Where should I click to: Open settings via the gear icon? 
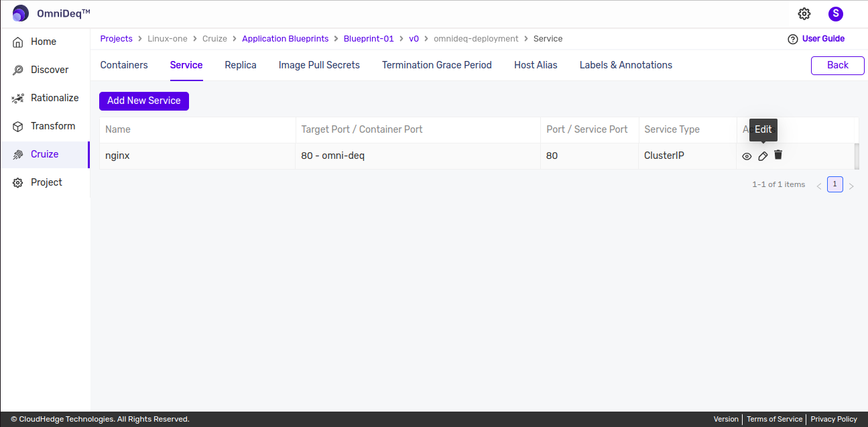click(x=804, y=13)
